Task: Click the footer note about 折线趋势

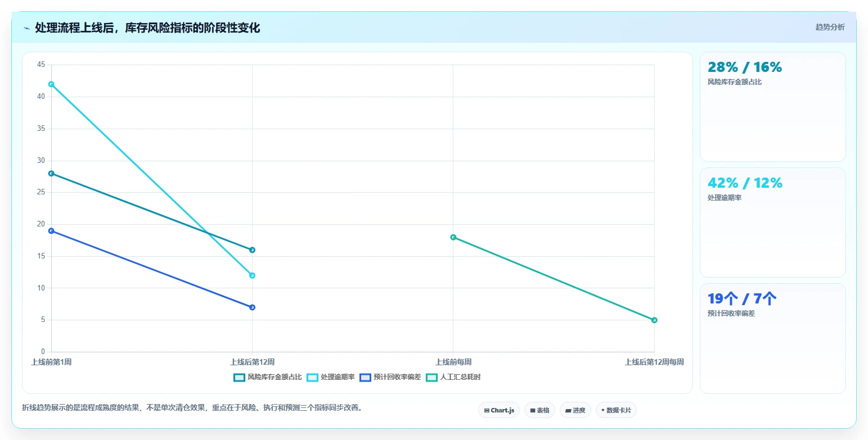Action: pyautogui.click(x=192, y=407)
